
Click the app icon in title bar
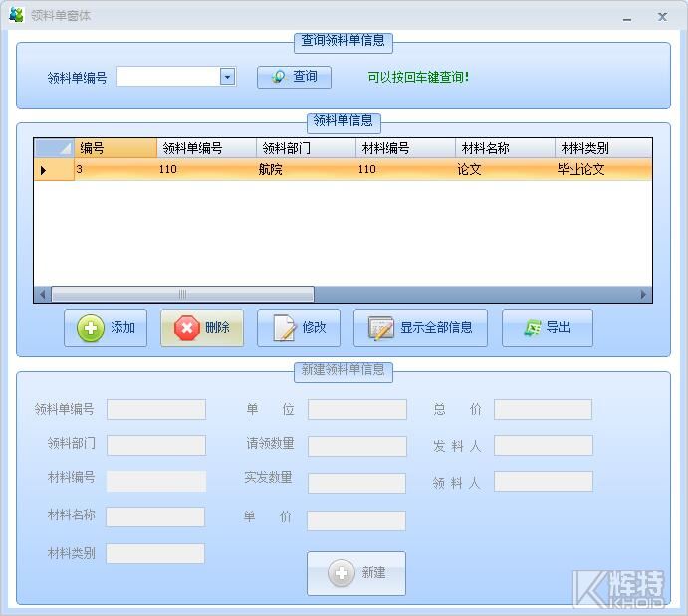click(16, 16)
